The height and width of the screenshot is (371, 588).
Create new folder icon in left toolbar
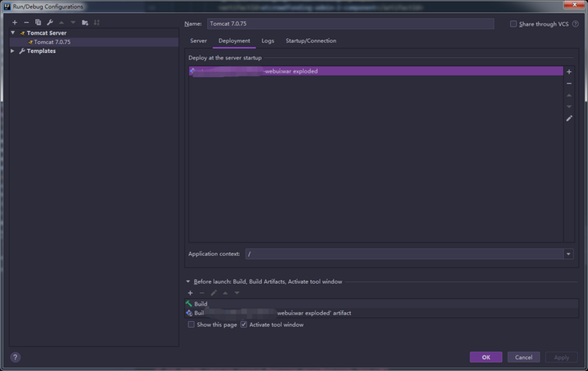pos(85,23)
